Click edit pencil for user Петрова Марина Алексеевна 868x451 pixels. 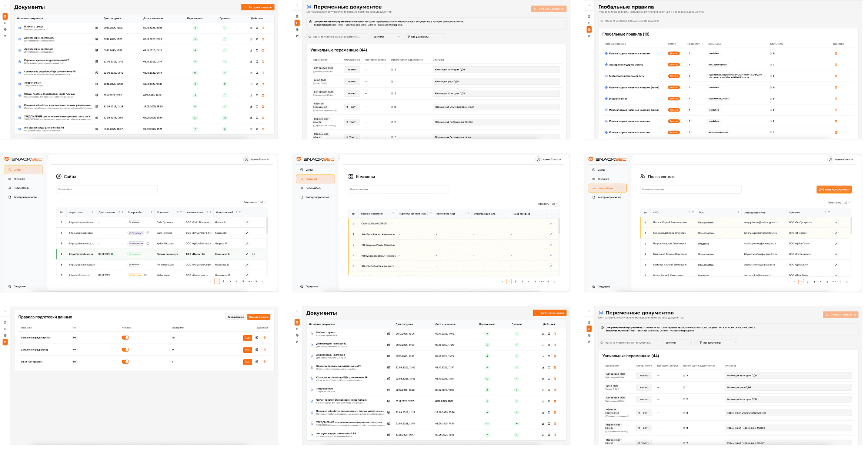click(836, 244)
